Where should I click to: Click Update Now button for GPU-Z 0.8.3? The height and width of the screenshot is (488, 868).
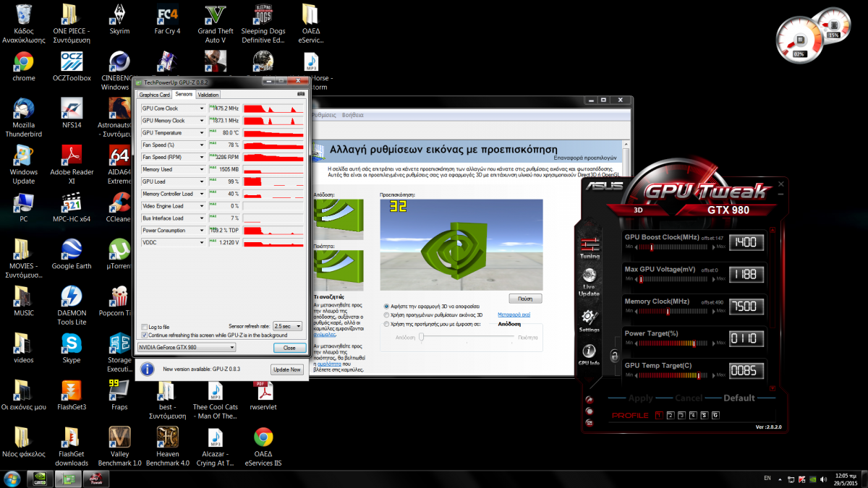point(286,369)
